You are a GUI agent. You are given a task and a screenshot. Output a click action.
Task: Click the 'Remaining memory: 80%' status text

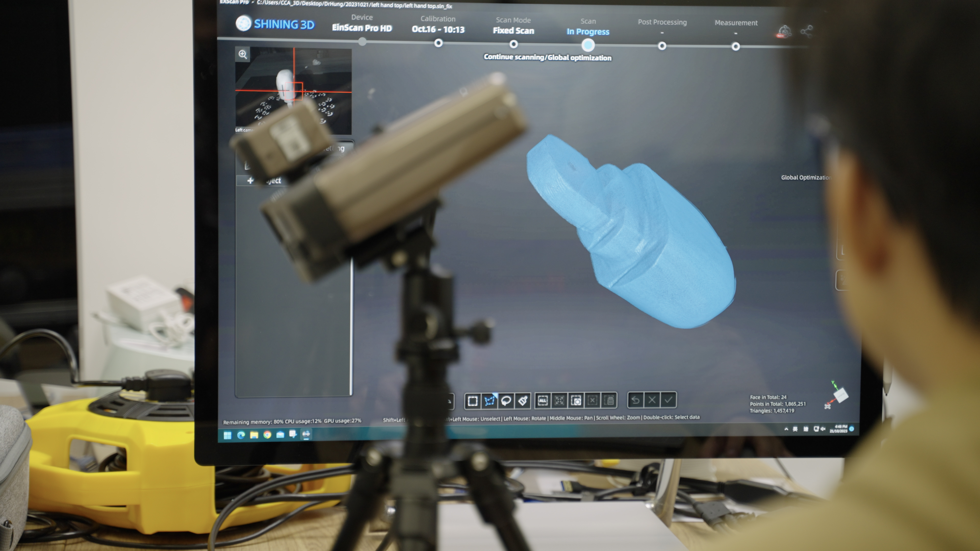click(x=253, y=422)
